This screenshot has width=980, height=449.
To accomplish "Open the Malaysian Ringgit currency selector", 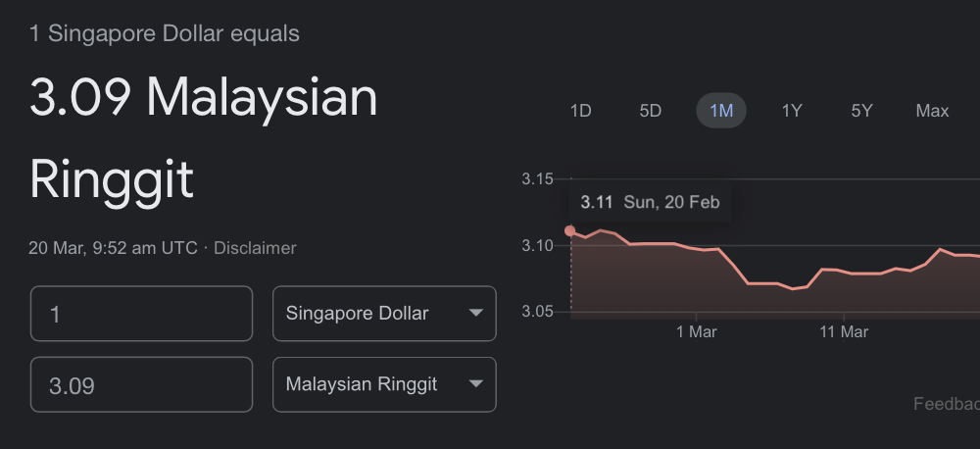I will [384, 384].
